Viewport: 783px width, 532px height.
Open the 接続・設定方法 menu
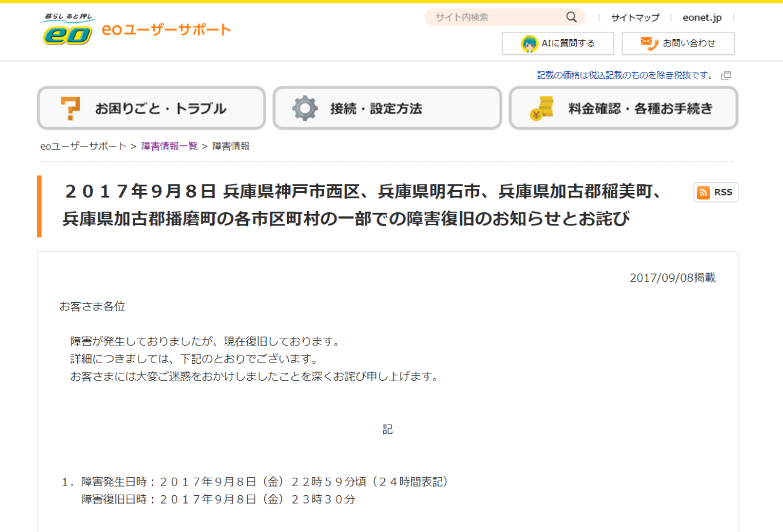(x=387, y=108)
